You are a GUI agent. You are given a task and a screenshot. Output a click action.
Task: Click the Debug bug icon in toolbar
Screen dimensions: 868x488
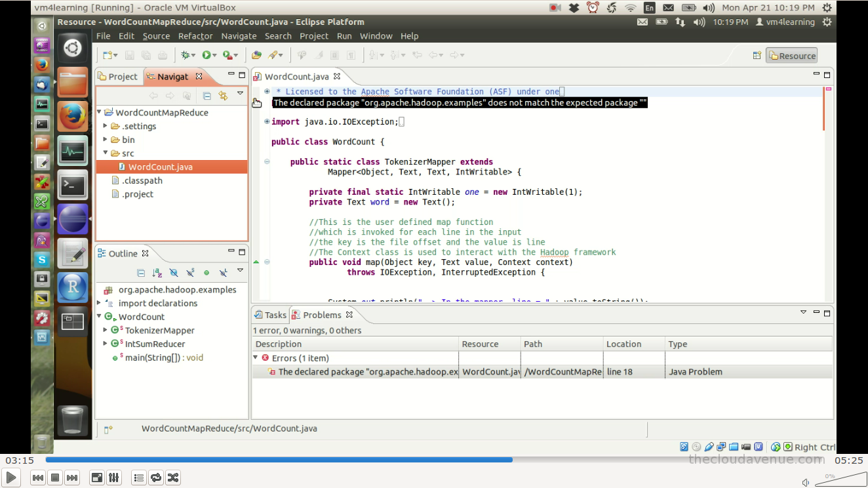click(x=186, y=56)
